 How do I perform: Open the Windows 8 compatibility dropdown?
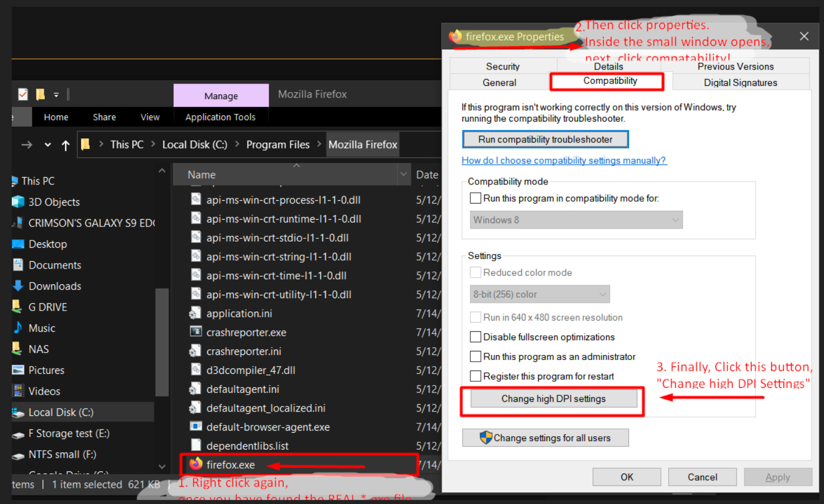(x=576, y=220)
